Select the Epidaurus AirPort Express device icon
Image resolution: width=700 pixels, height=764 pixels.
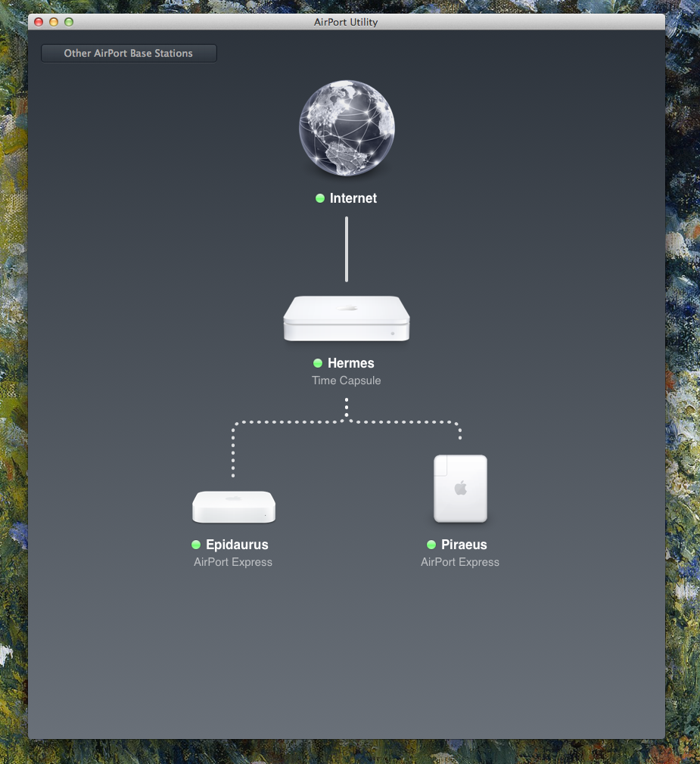(x=234, y=507)
